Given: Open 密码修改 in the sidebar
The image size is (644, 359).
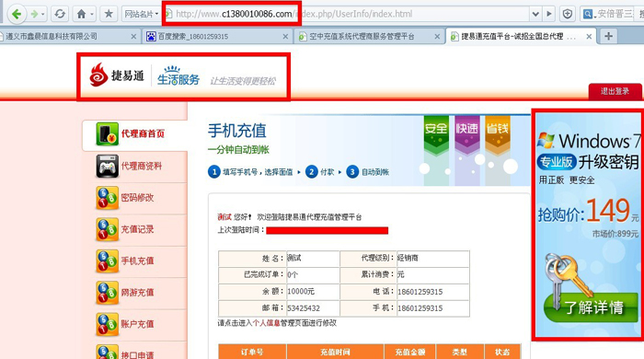Looking at the screenshot, I should (x=137, y=198).
